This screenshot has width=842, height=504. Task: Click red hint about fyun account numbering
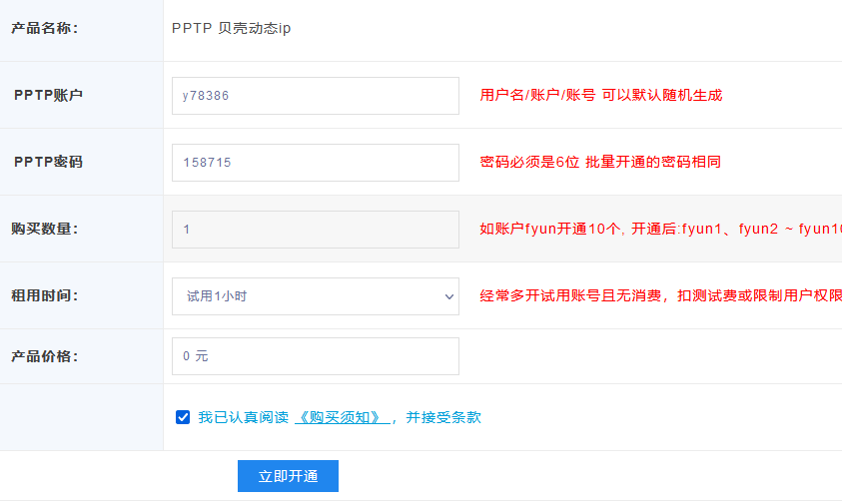tap(659, 229)
